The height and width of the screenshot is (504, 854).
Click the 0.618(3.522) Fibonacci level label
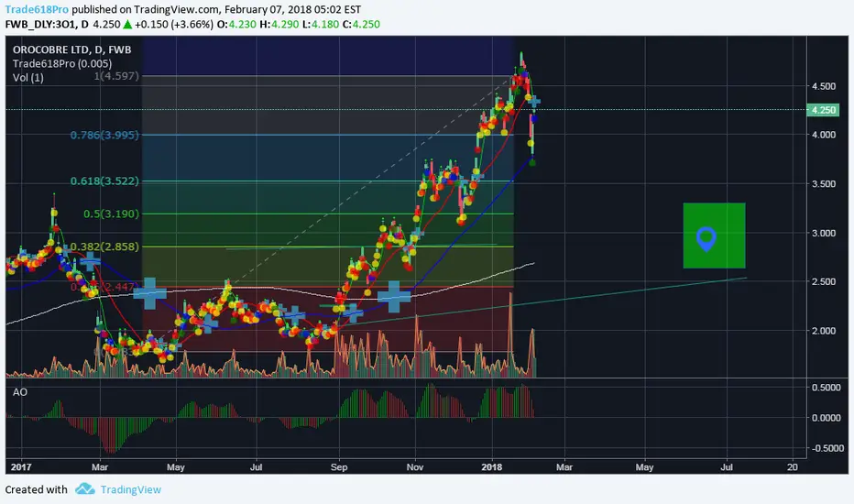tap(104, 181)
